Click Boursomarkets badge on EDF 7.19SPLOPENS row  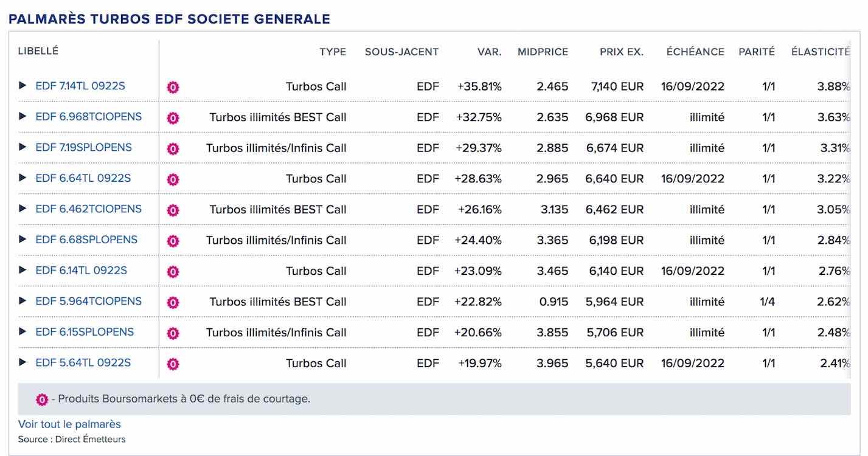click(x=173, y=148)
